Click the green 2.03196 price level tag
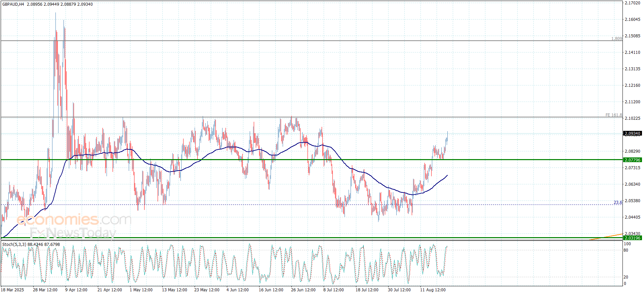This screenshot has width=644, height=294. tap(632, 238)
